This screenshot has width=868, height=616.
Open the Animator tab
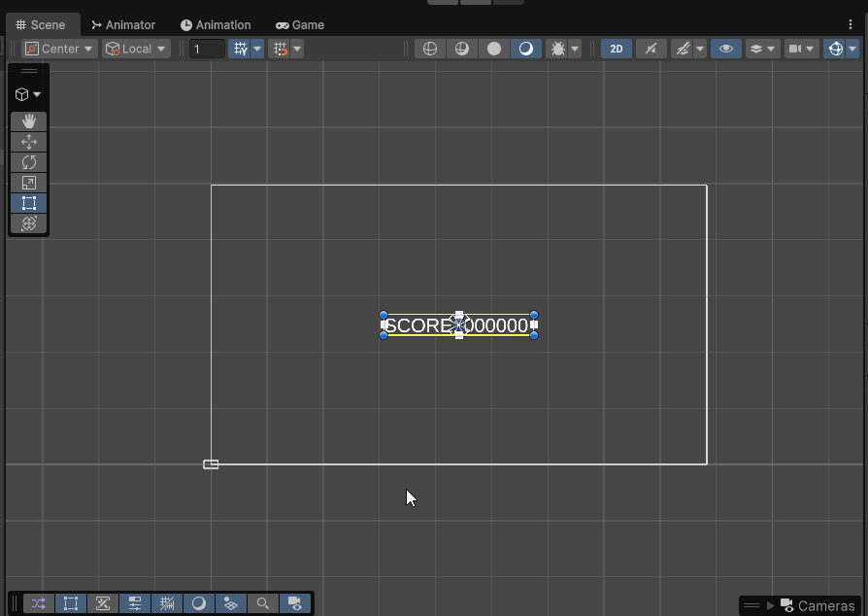[x=123, y=25]
